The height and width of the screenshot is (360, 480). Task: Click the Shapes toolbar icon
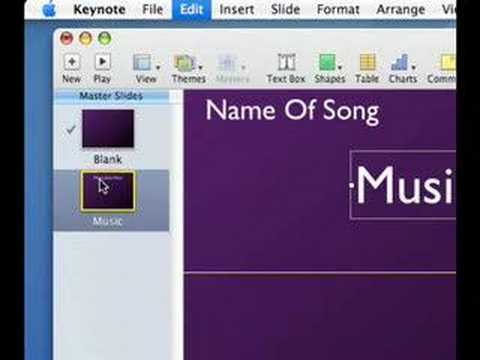327,62
